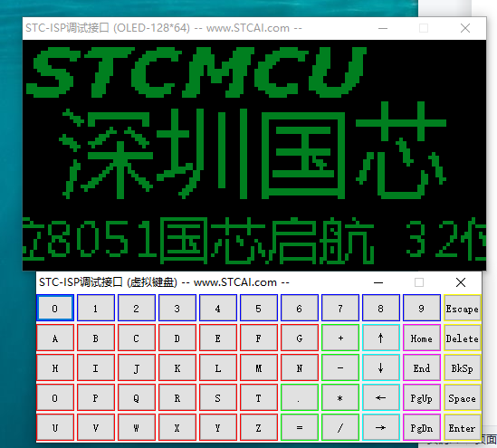Click the Delete key
The height and width of the screenshot is (448, 497).
tap(463, 338)
